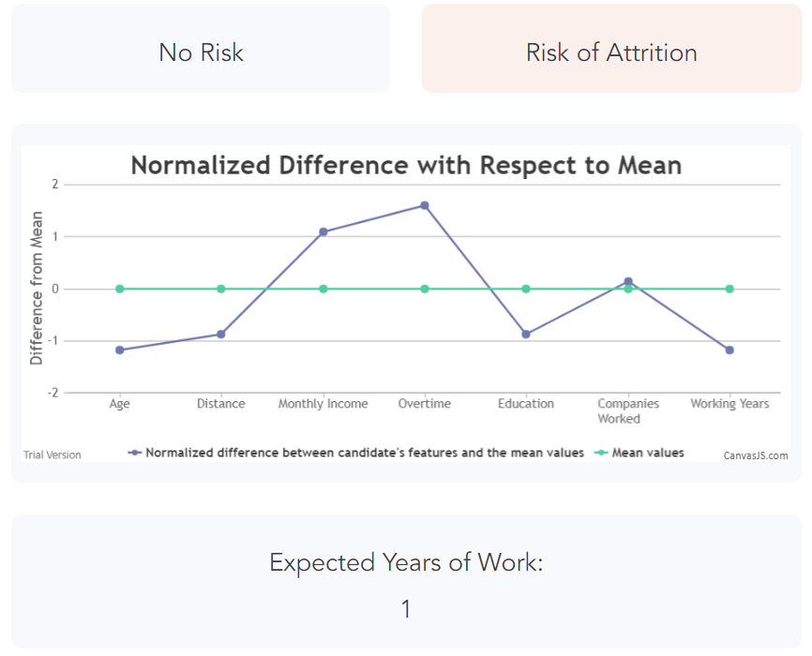Click the candidate's Distance data point

(221, 334)
